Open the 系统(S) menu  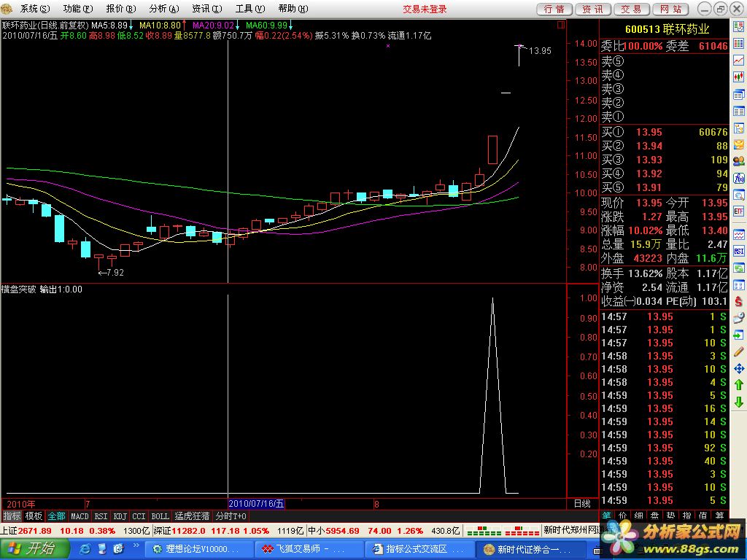(x=35, y=9)
